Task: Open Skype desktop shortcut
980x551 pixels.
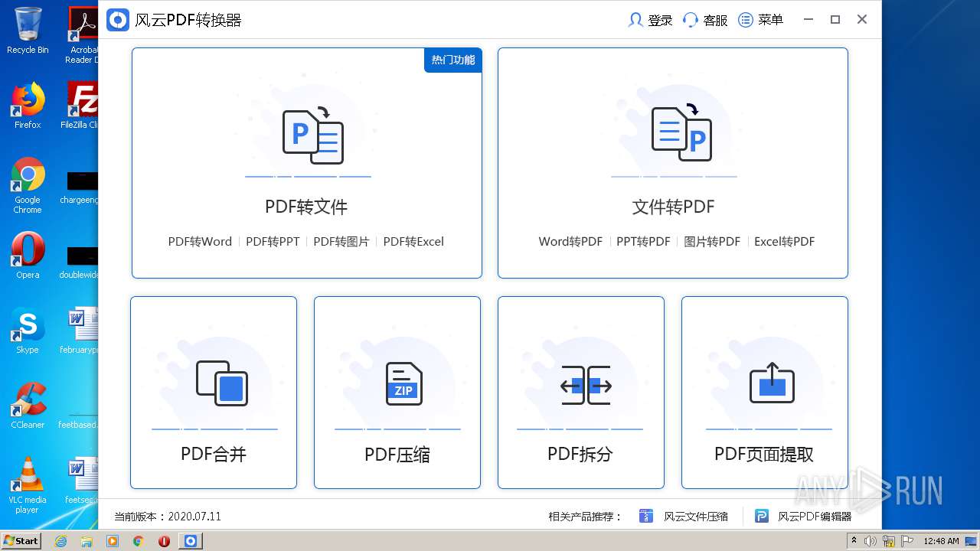Action: [x=28, y=331]
